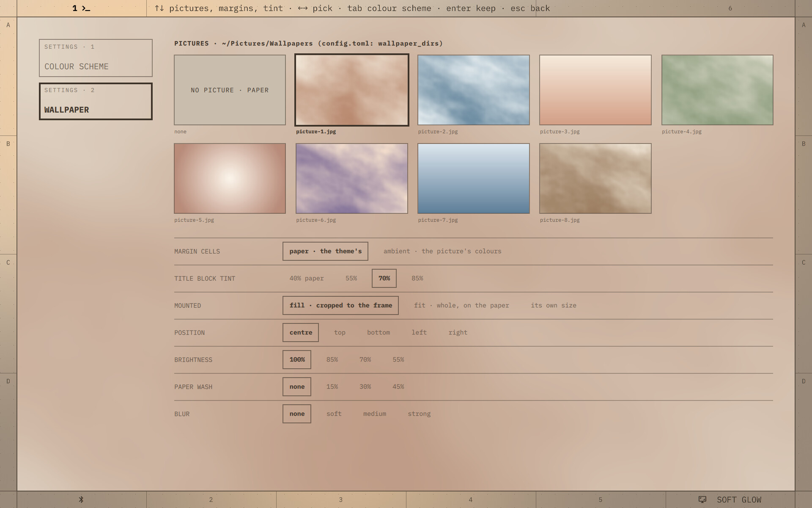Click SOFT GLOW theme label

[739, 500]
